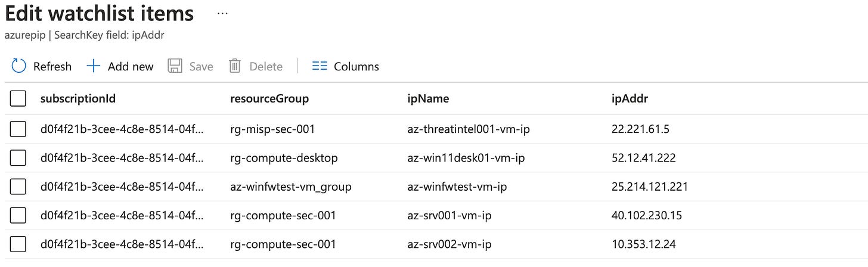Select the rg-compute-desktop cell

coord(284,158)
